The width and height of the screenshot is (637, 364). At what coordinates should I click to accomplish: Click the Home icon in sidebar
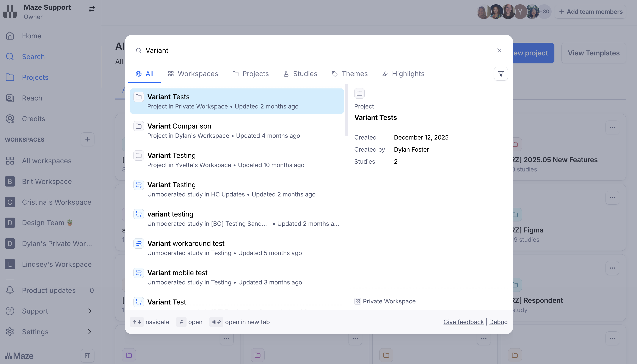(x=10, y=36)
